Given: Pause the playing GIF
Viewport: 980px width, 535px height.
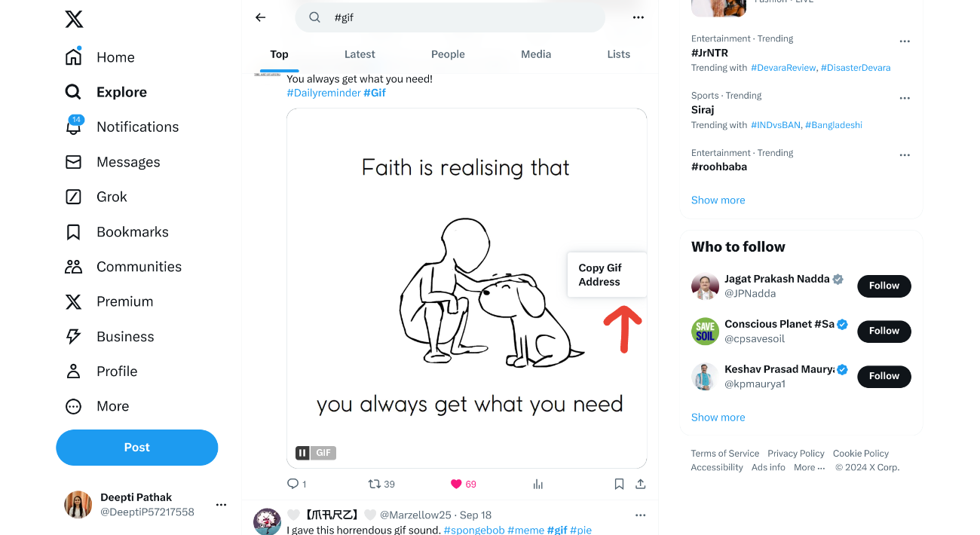Looking at the screenshot, I should pos(302,452).
